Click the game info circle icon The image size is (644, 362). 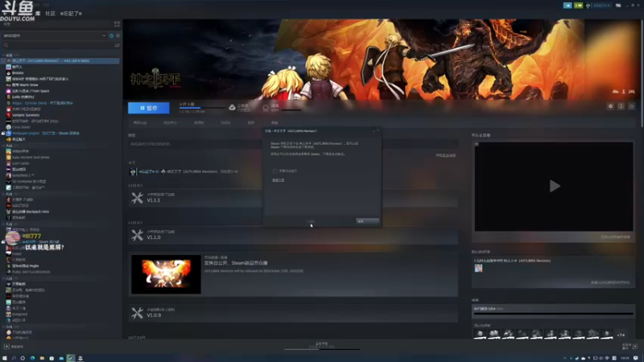[x=621, y=106]
